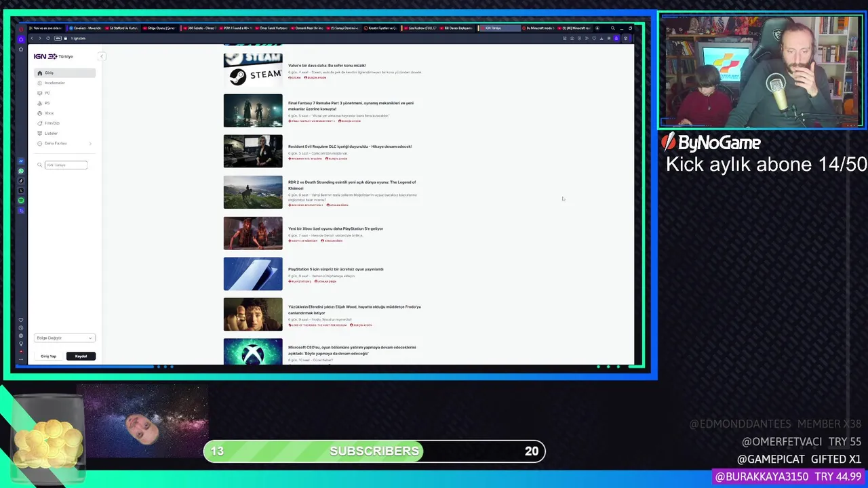
Task: Open the PlayStation 5 ücretsiz oyun headline
Action: [x=336, y=269]
